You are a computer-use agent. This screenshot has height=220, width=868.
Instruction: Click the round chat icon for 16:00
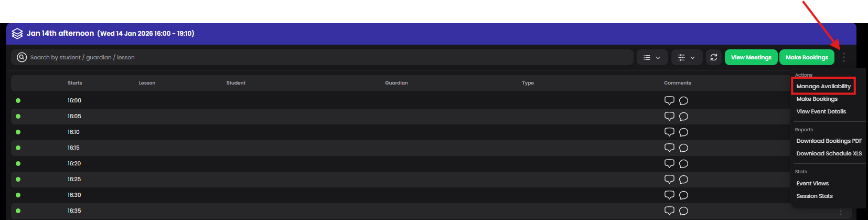(683, 100)
